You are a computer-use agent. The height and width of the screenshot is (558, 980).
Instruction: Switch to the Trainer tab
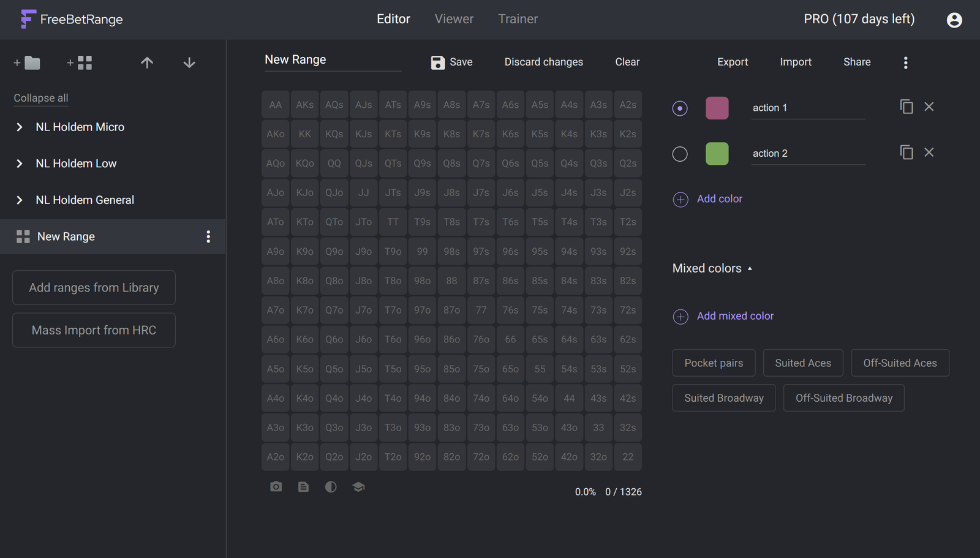click(518, 19)
